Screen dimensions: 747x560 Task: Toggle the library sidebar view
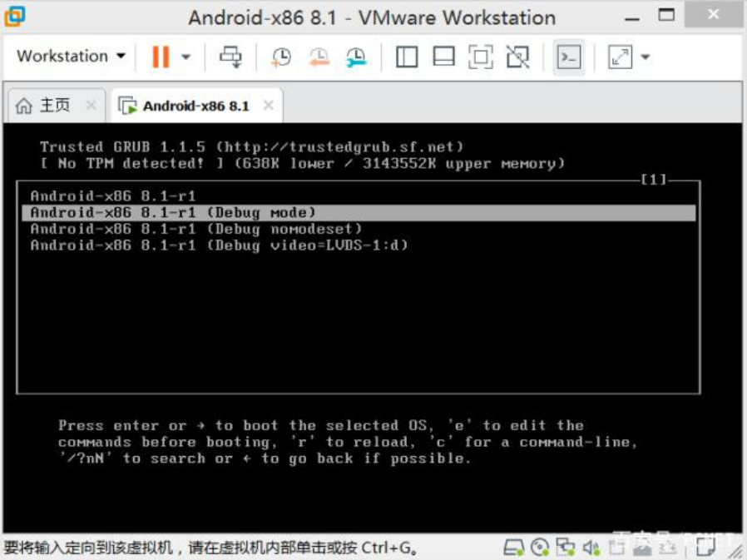pyautogui.click(x=407, y=57)
